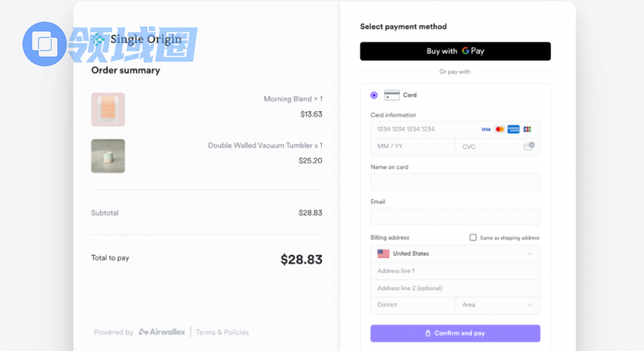The height and width of the screenshot is (351, 644).
Task: Open the United States country dropdown
Action: point(455,254)
